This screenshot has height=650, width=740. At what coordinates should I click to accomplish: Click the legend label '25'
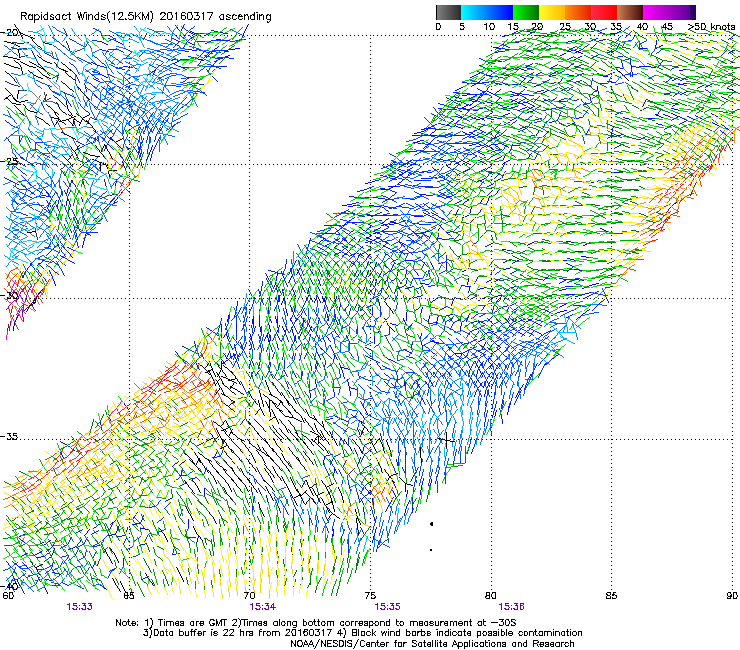click(x=564, y=27)
